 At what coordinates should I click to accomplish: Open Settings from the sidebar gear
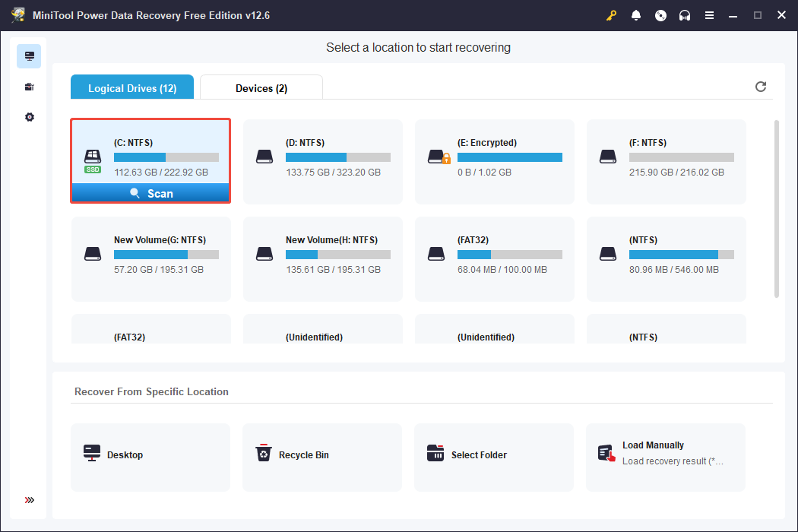tap(29, 116)
